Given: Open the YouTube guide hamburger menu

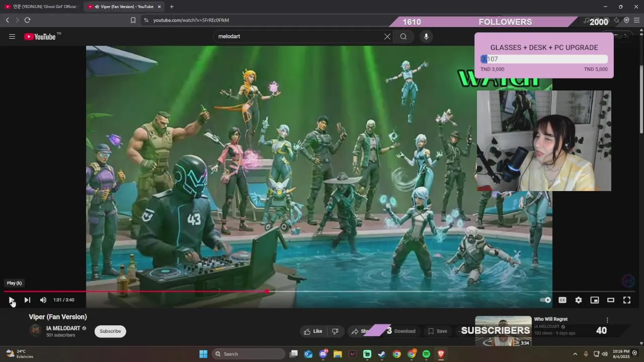Looking at the screenshot, I should [12, 36].
